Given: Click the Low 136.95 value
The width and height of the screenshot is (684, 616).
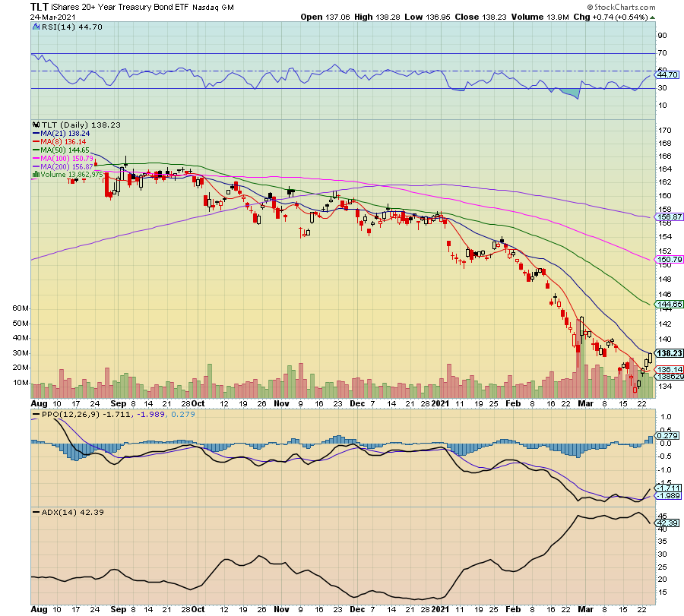Looking at the screenshot, I should click(x=427, y=17).
